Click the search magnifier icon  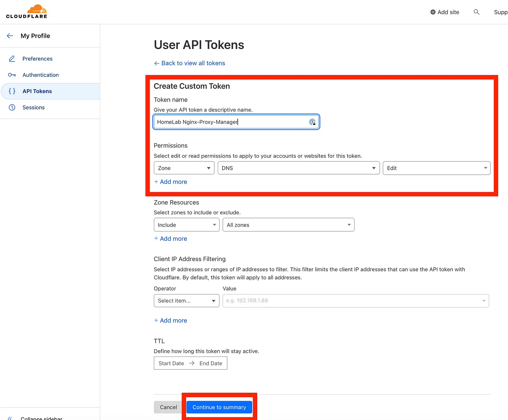tap(476, 12)
